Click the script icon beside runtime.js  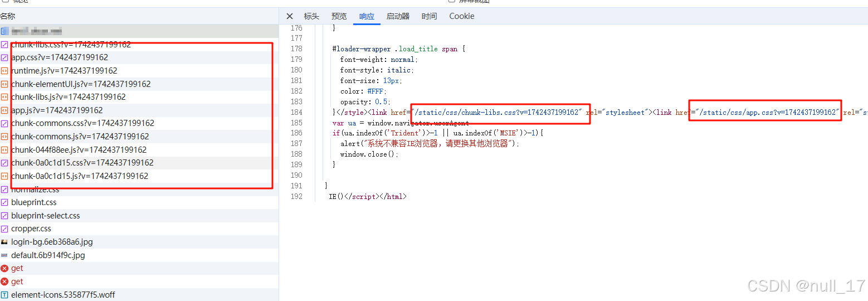coord(4,71)
